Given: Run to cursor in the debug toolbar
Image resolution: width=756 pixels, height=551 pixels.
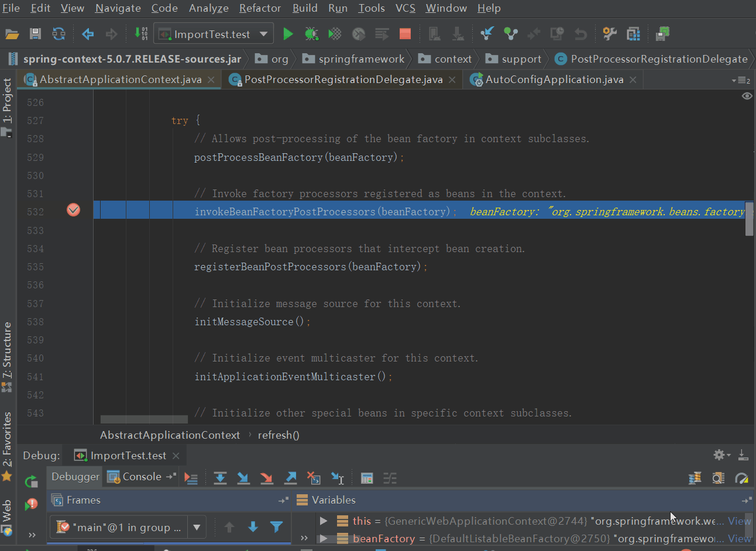Looking at the screenshot, I should tap(338, 478).
